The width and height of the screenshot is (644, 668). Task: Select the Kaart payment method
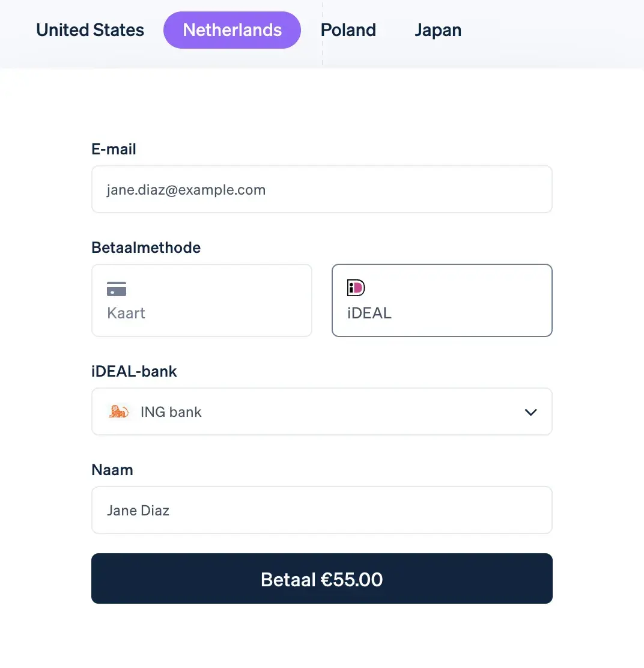(x=201, y=300)
